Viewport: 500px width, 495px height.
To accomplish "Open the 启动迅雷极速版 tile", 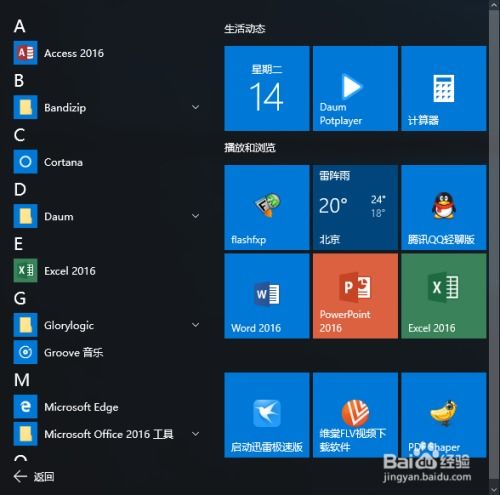I will tap(267, 415).
